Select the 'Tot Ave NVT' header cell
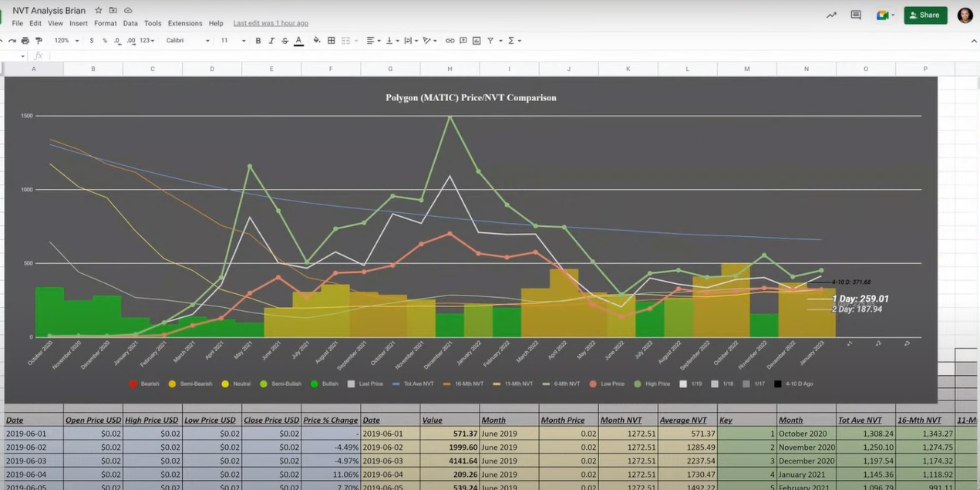The image size is (980, 490). pyautogui.click(x=866, y=421)
